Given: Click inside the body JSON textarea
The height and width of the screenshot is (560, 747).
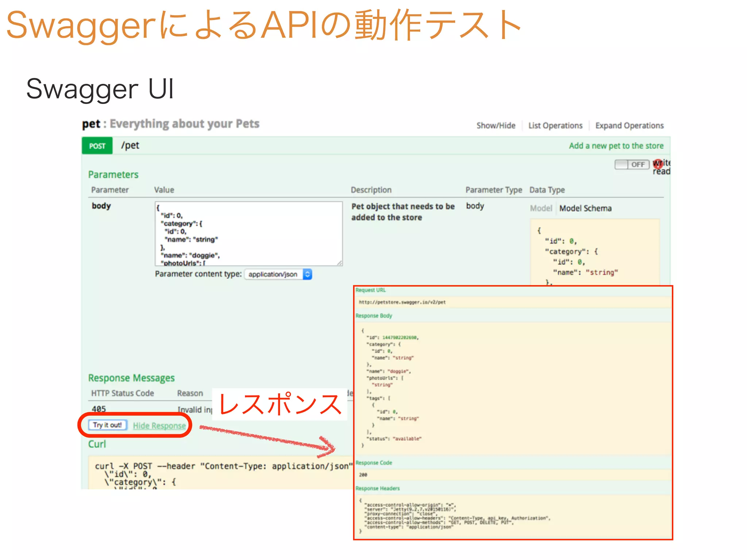Looking at the screenshot, I should click(x=248, y=234).
